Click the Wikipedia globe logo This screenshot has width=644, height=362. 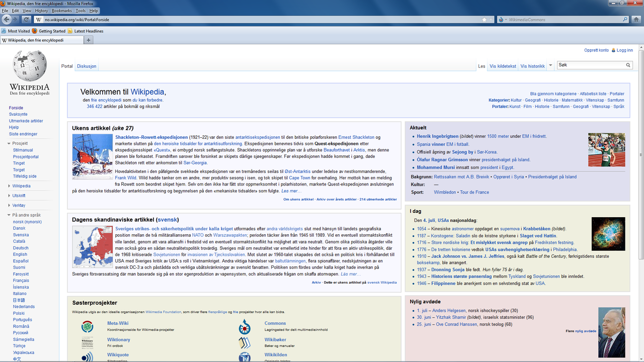click(x=30, y=66)
